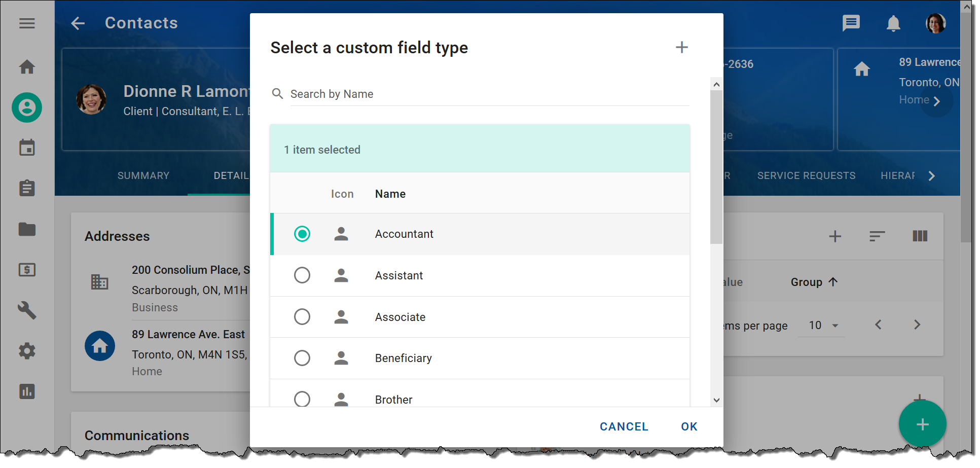Switch to the SUMMARY tab
Image resolution: width=980 pixels, height=468 pixels.
143,175
